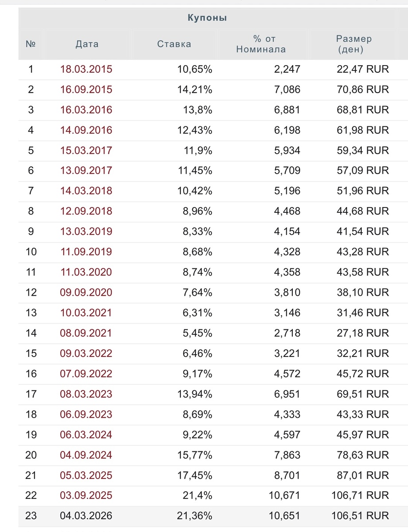Click the 03.09.2025 date link
The image size is (408, 532).
coord(86,496)
